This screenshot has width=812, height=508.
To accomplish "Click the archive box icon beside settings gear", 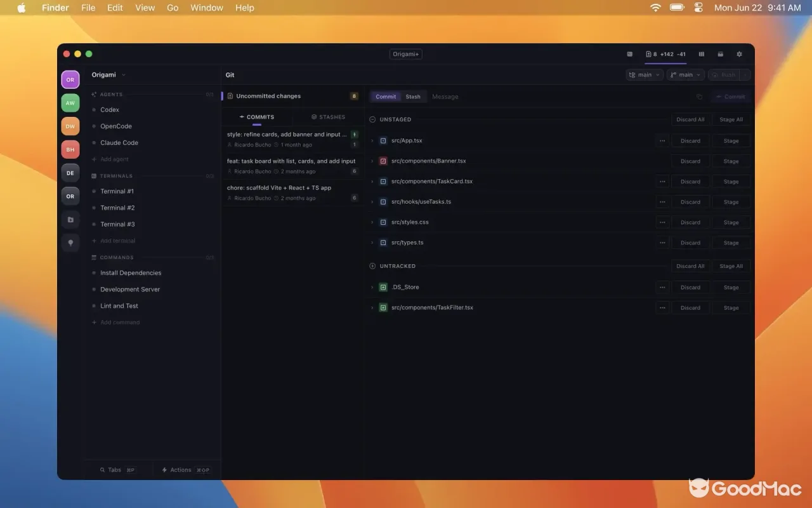I will pyautogui.click(x=721, y=54).
